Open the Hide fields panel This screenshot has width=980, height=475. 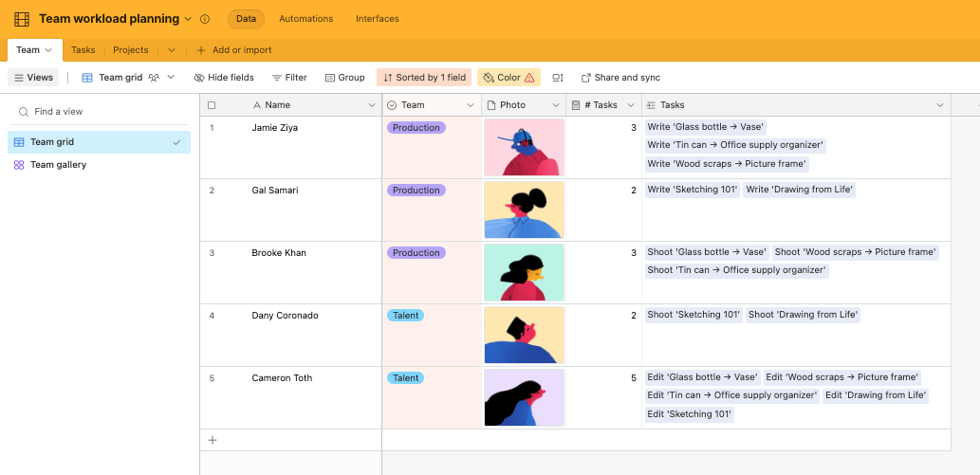click(x=224, y=78)
